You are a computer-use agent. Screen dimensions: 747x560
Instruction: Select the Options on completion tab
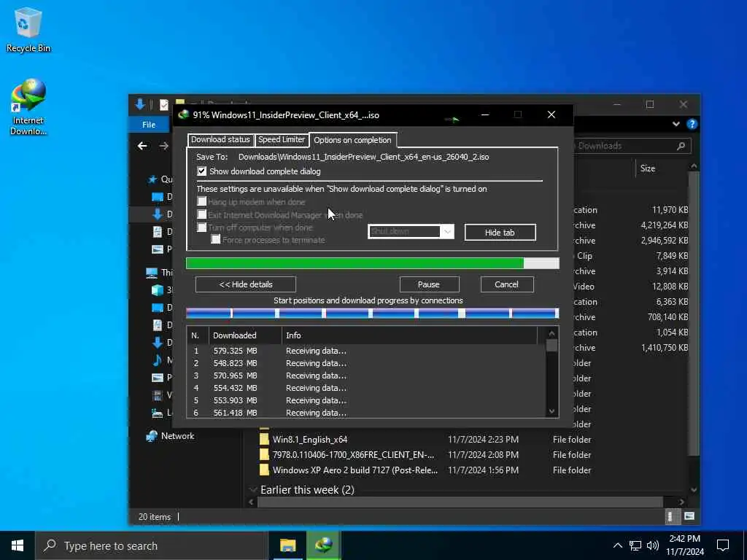click(352, 140)
